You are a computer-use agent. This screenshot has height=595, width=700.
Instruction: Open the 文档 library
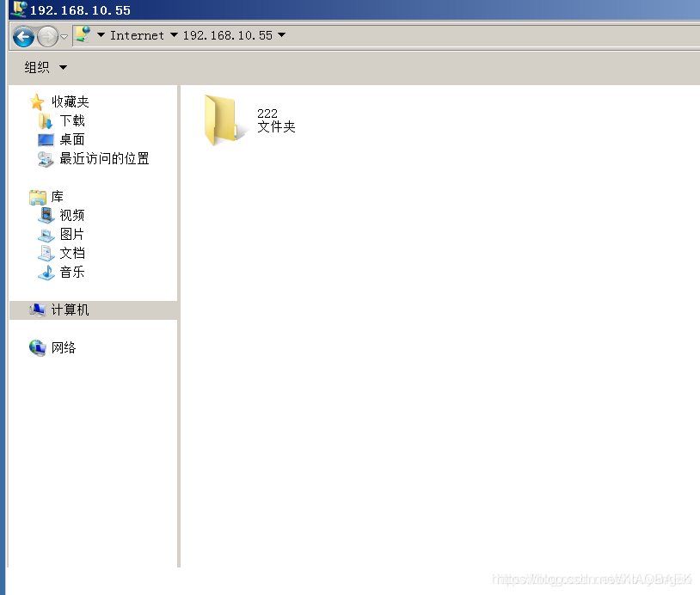pyautogui.click(x=72, y=253)
